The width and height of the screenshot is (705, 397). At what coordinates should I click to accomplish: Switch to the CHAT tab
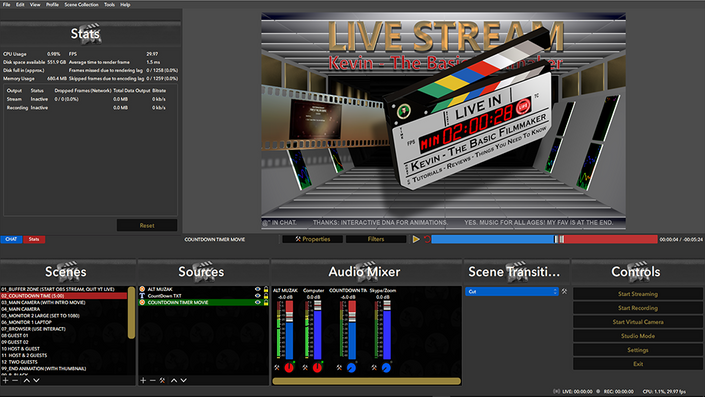11,239
